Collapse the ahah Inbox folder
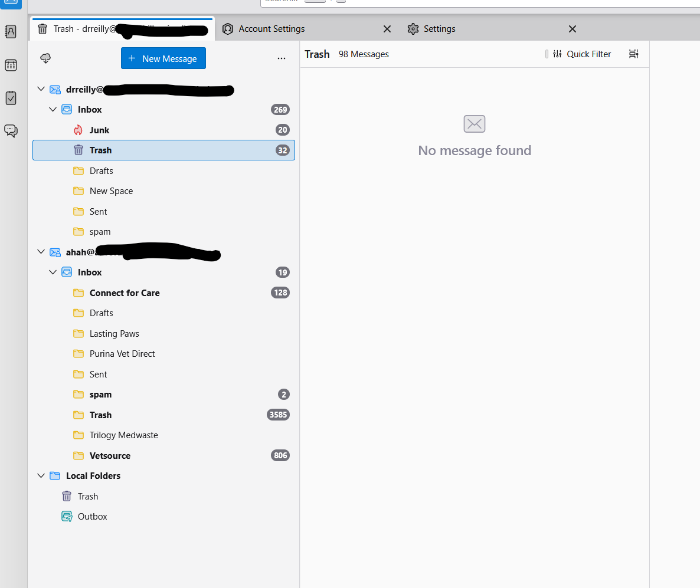700x588 pixels. click(53, 272)
